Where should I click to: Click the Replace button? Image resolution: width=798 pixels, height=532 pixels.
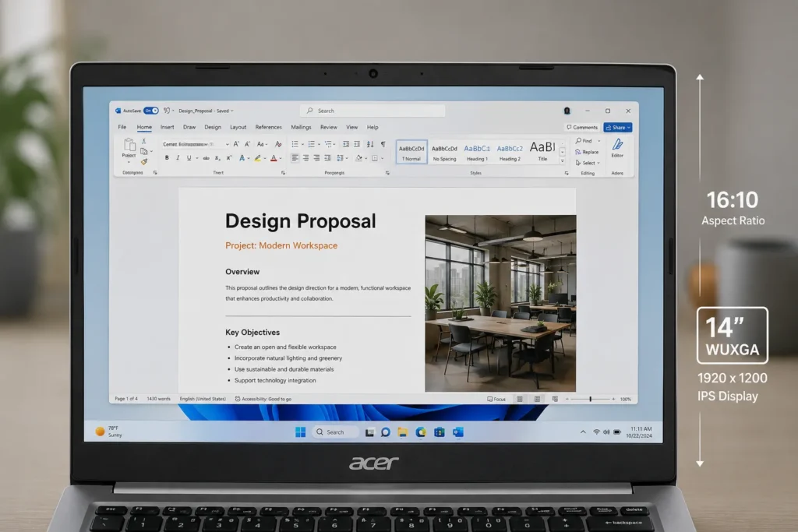(x=587, y=152)
